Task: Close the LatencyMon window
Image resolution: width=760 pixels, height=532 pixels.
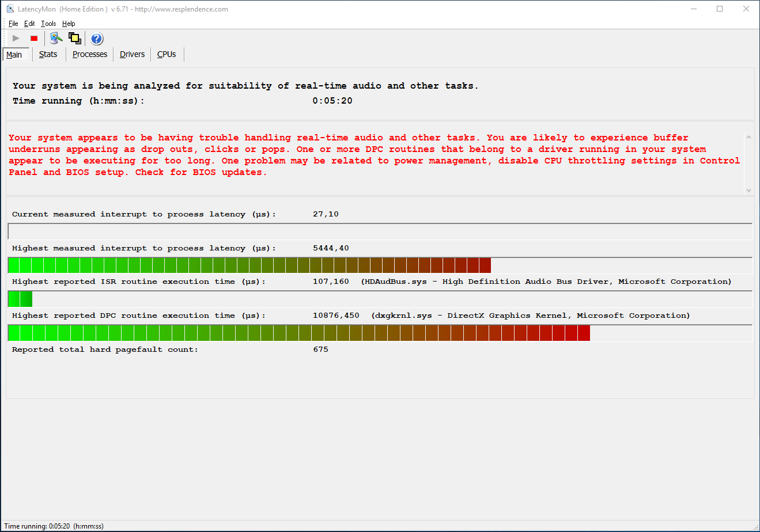Action: [x=746, y=9]
